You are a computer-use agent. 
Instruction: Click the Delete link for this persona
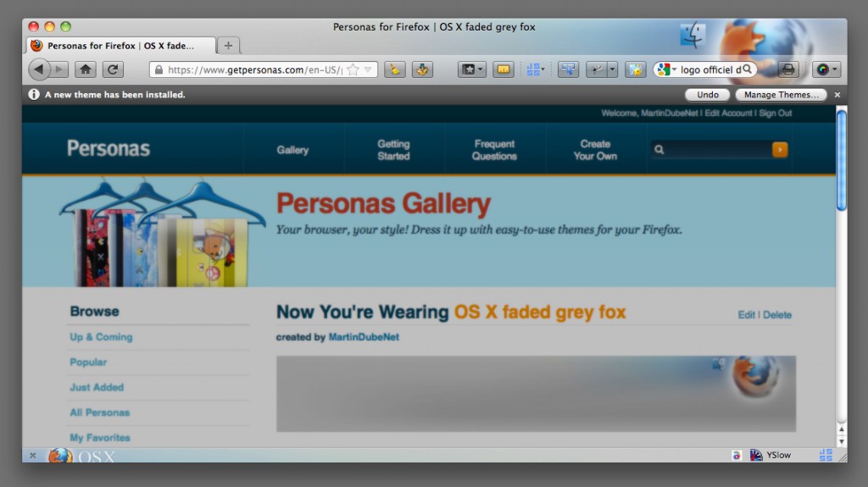point(777,315)
